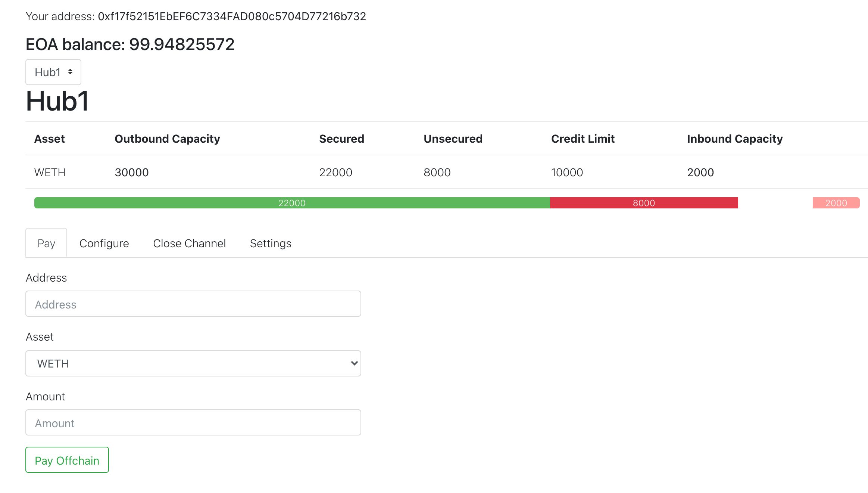Focus the Address input field
This screenshot has width=868, height=493.
[x=193, y=304]
